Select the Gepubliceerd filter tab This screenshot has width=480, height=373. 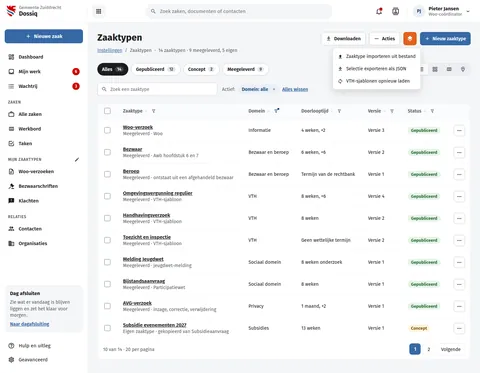click(155, 69)
